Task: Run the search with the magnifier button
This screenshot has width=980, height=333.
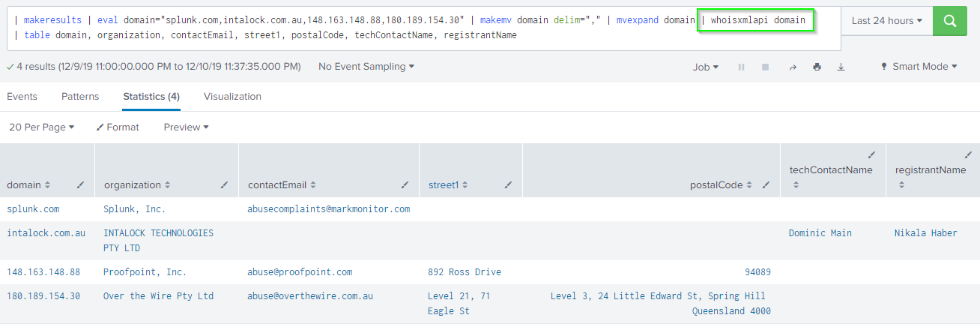Action: tap(949, 21)
